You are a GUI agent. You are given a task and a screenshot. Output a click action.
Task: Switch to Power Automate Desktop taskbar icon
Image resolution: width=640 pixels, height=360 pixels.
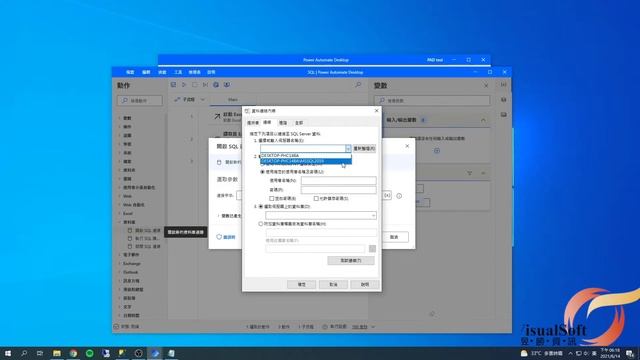(155, 353)
